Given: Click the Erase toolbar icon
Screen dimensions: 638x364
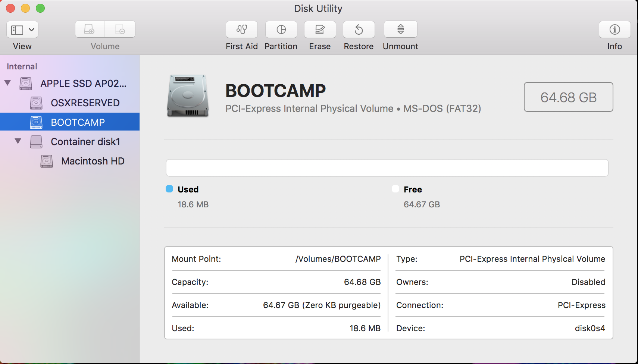Looking at the screenshot, I should 320,29.
